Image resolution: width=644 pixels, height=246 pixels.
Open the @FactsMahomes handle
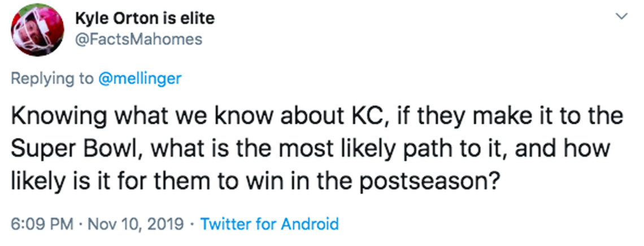point(138,39)
